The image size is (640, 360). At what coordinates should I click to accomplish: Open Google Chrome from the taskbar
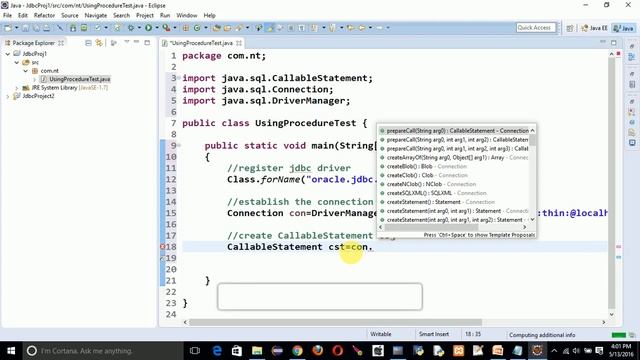tap(297, 351)
